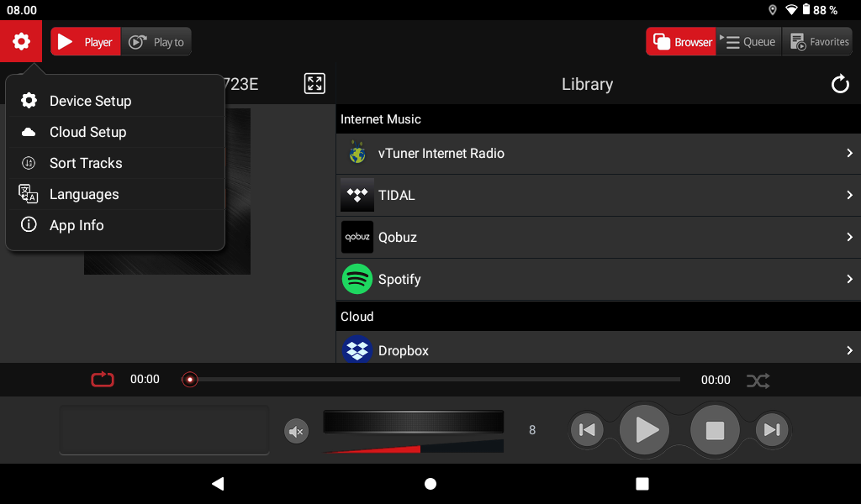The image size is (861, 504).
Task: Switch to the Queue tab
Action: pos(749,42)
